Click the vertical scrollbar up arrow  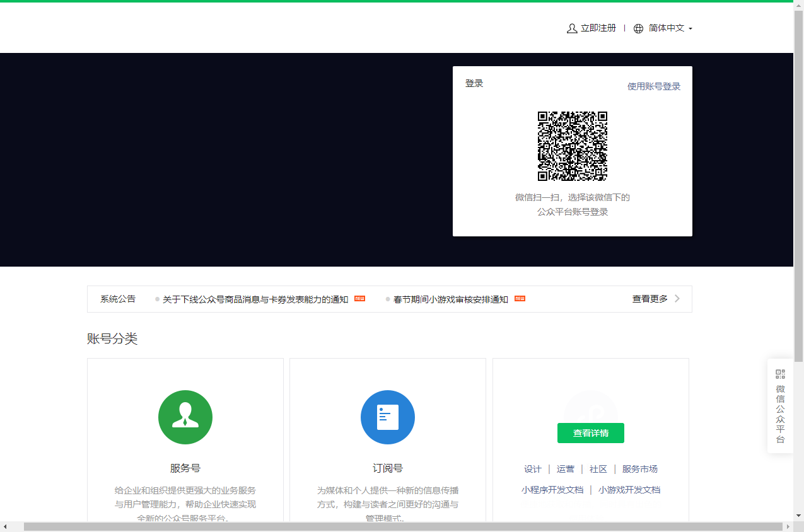(799, 5)
